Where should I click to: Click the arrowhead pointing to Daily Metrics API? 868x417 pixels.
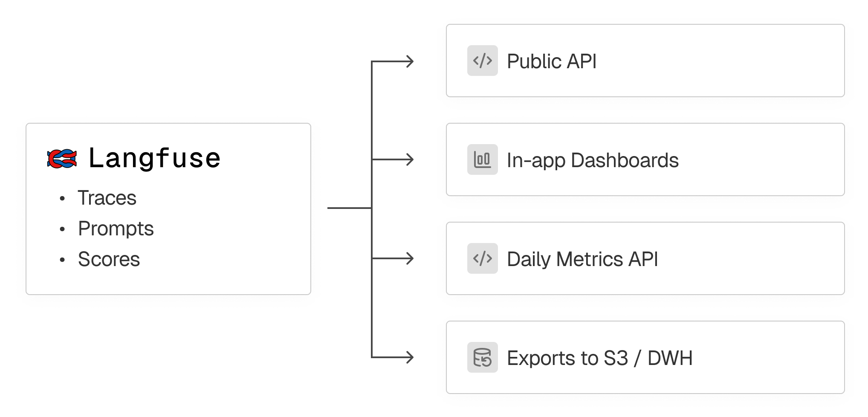pos(410,259)
